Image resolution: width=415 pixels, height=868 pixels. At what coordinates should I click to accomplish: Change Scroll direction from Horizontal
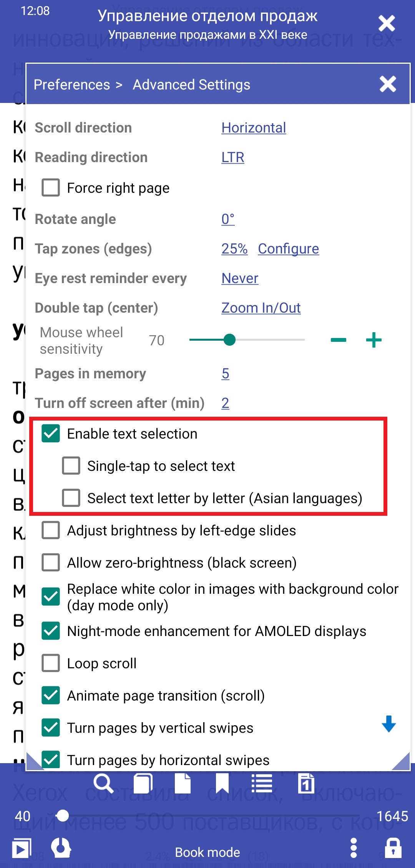tap(254, 128)
